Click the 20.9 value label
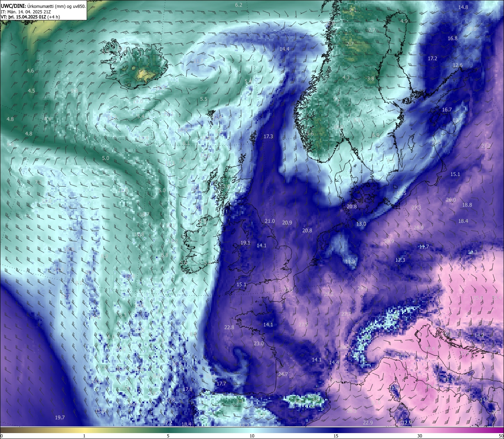 287,223
